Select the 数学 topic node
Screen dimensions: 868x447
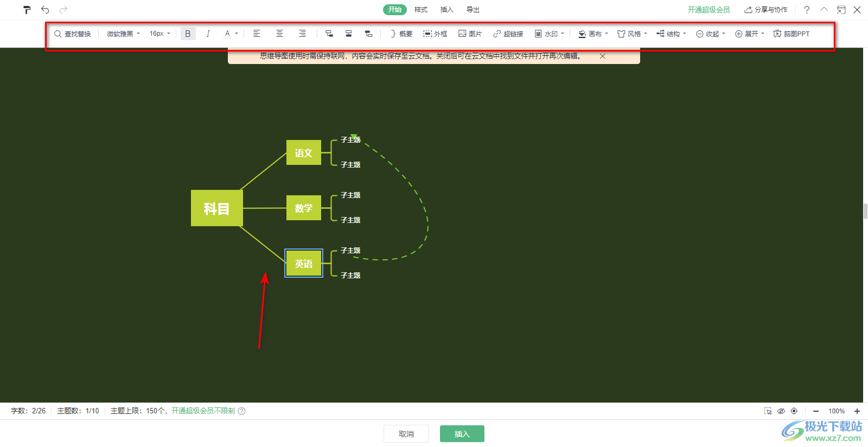tap(304, 208)
